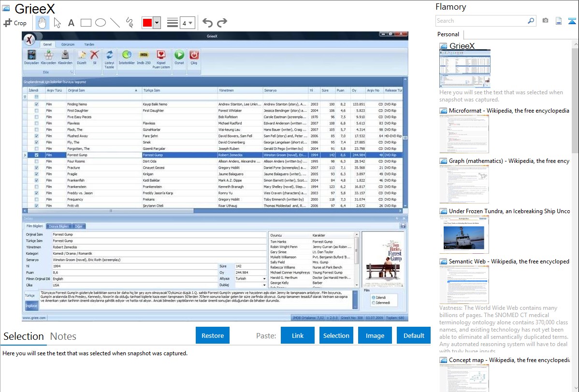Screen dimensions: 579x392
Task: Click the Forrest Gump poster image
Action: (383, 260)
